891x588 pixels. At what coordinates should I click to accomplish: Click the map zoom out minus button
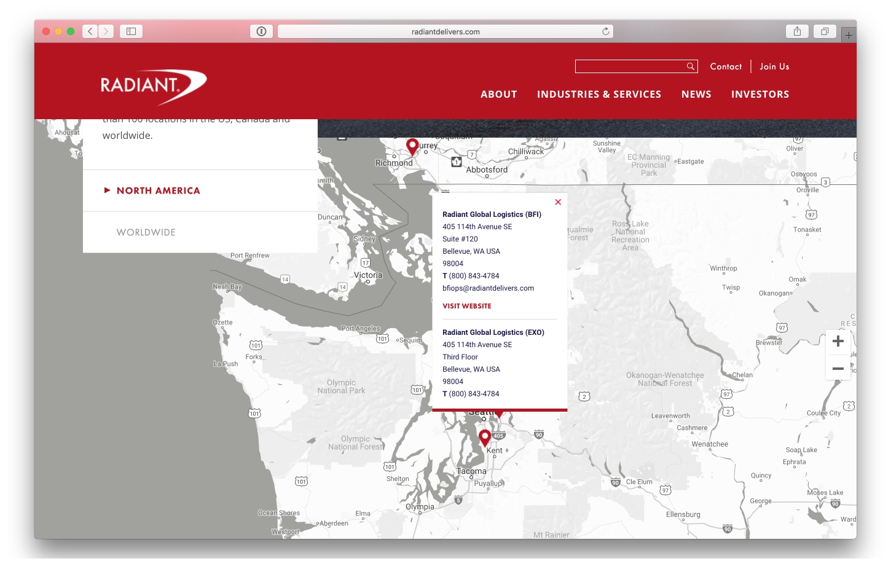[838, 369]
